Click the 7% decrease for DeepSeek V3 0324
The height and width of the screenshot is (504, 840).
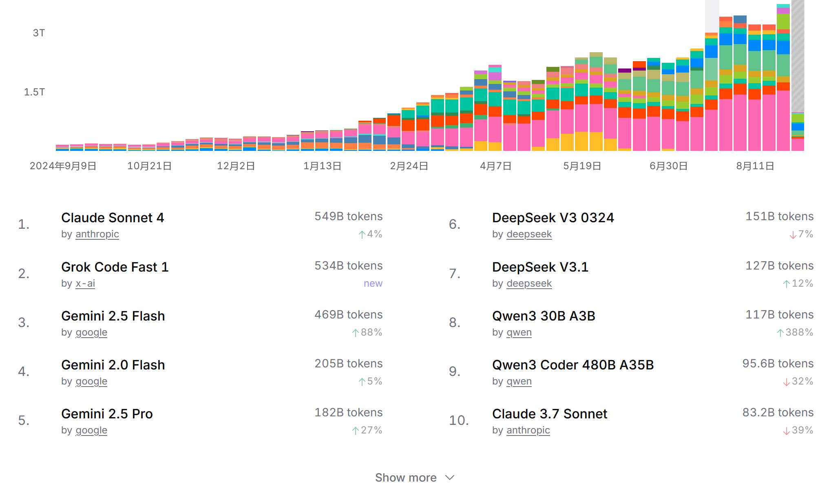pos(801,234)
